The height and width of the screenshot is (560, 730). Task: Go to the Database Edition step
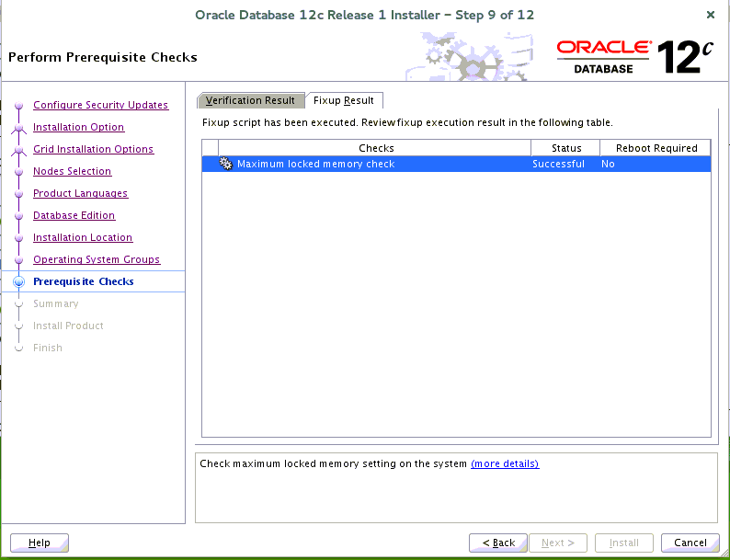(74, 215)
